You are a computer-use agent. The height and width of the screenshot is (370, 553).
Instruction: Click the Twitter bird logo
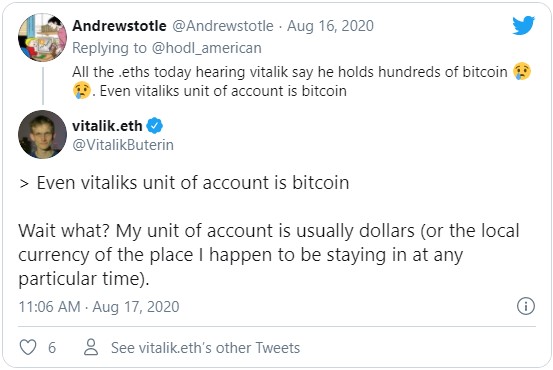524,25
